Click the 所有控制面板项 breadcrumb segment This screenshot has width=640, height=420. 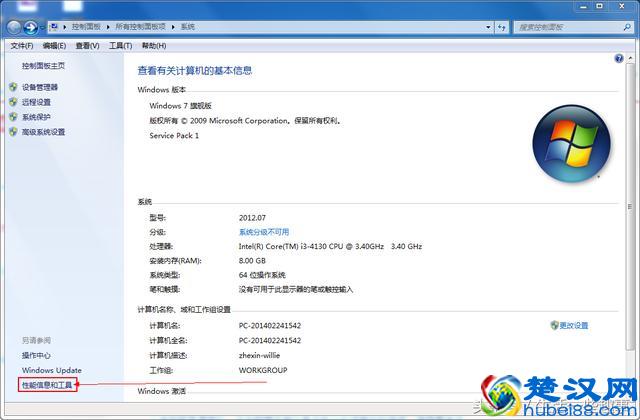coord(140,27)
